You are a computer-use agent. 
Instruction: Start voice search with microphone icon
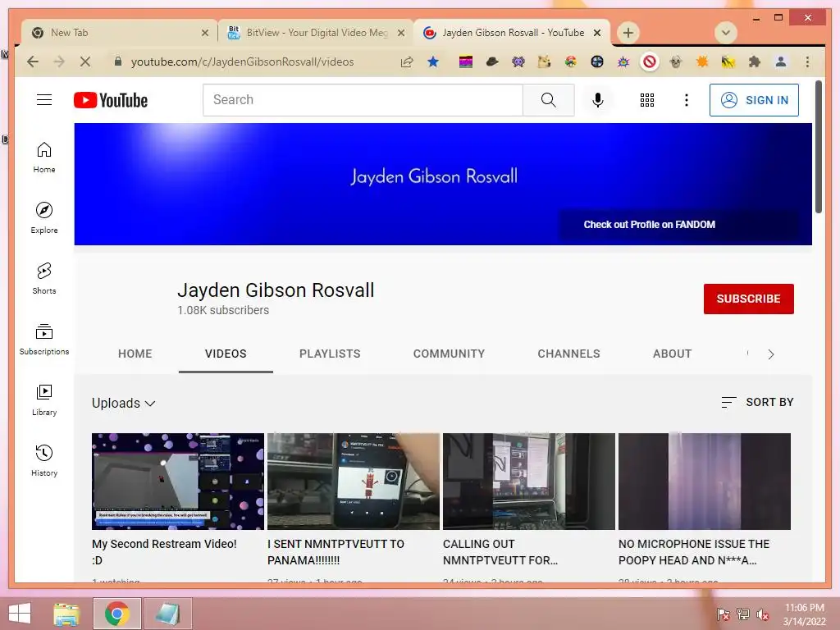click(598, 99)
